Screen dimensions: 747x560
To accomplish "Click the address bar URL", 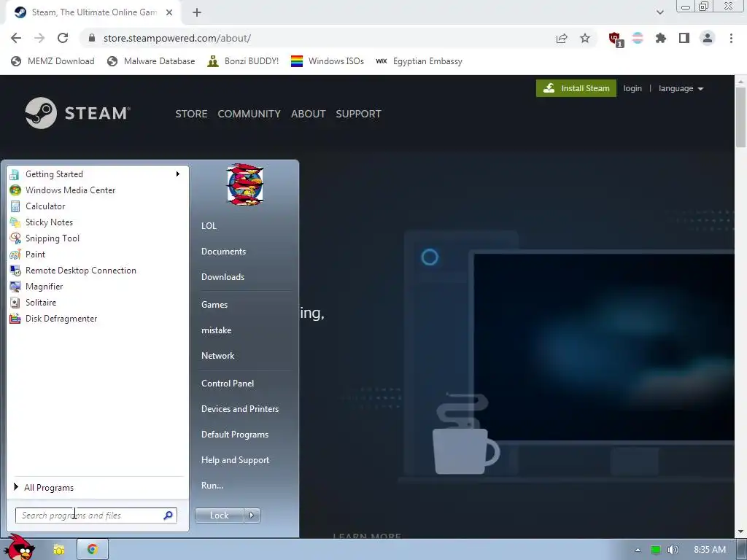I will 177,38.
